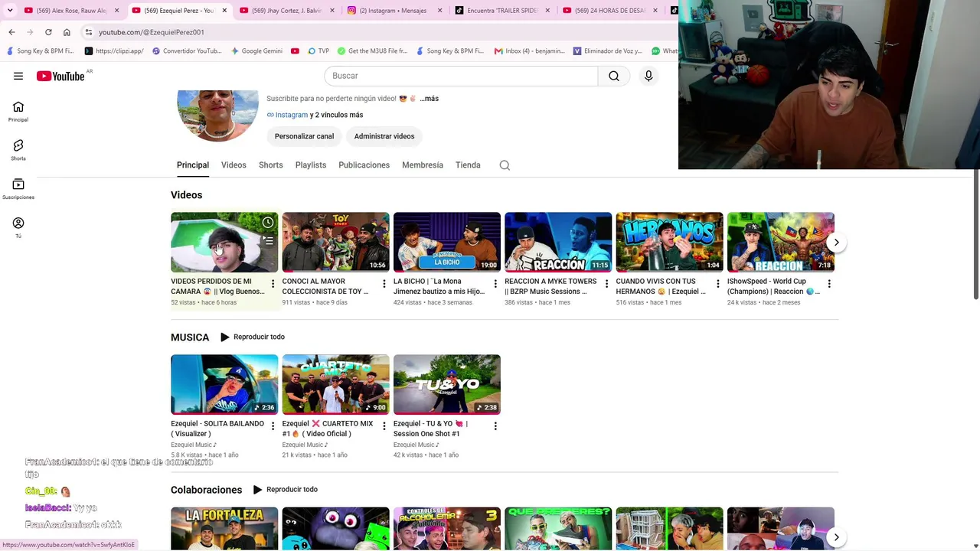980x551 pixels.
Task: Open the Convertidor YouTube bookmark
Action: (187, 51)
